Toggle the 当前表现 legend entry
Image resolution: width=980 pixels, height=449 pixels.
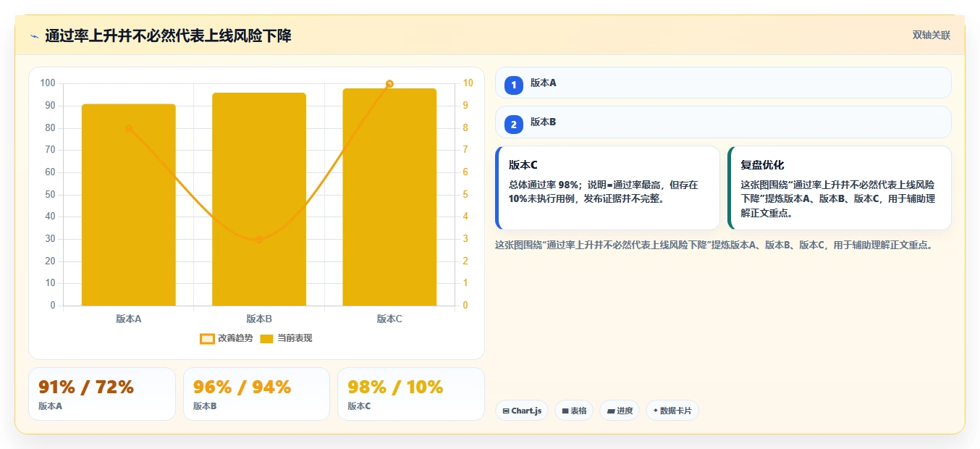[x=286, y=338]
